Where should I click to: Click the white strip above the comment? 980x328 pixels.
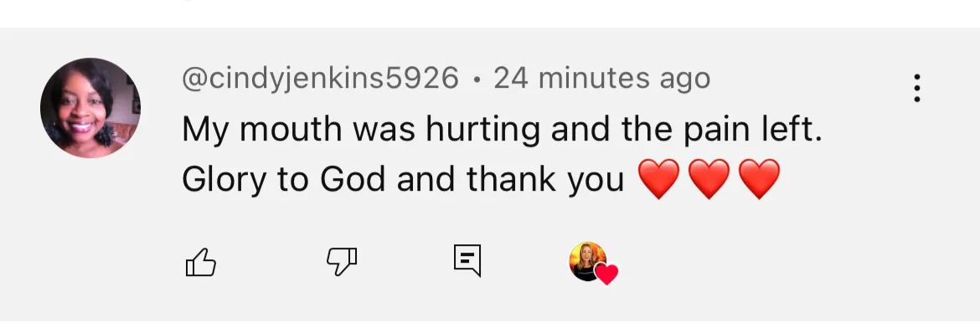[490, 13]
